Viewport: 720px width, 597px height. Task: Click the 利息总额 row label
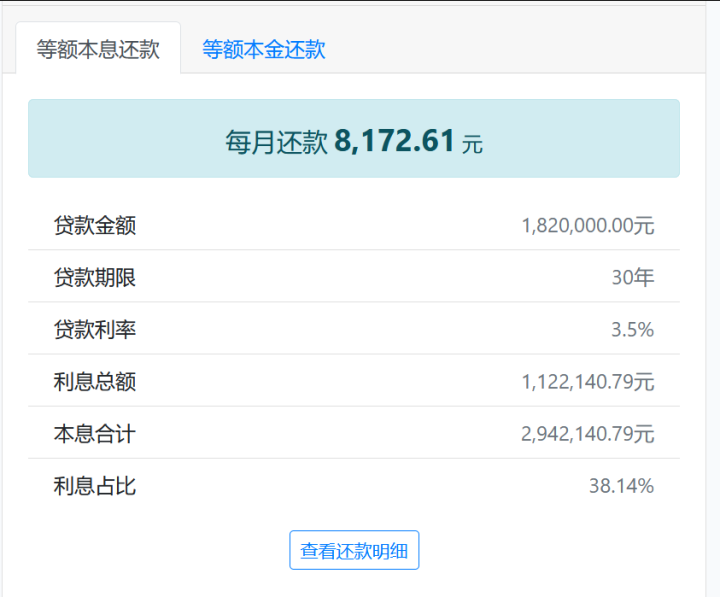click(95, 381)
